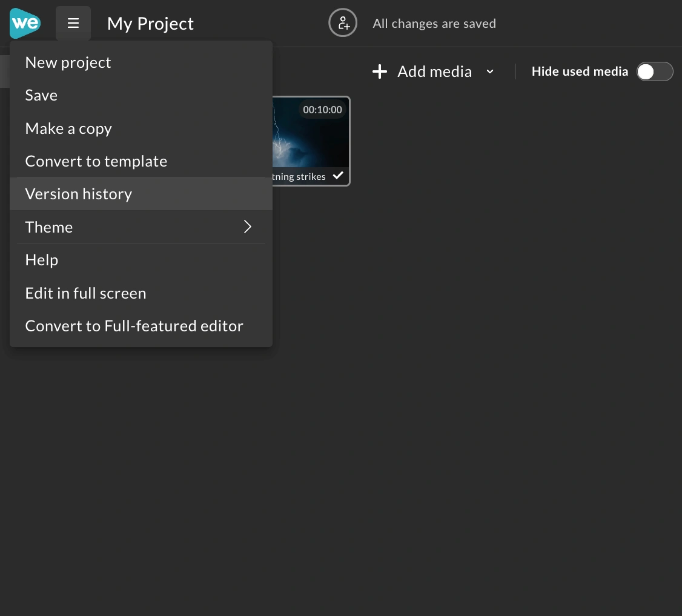The width and height of the screenshot is (682, 616).
Task: Click the Hide used media label
Action: [580, 71]
